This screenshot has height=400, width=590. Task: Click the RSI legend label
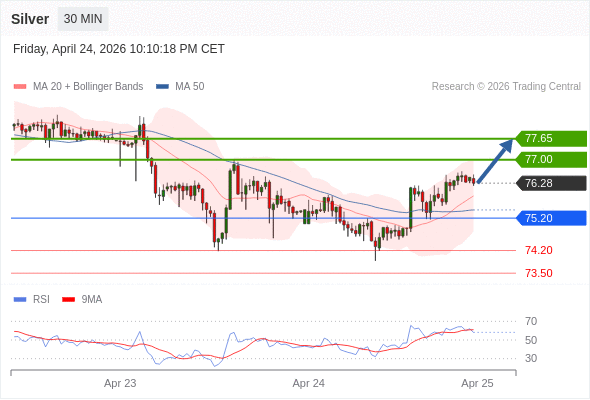[x=41, y=300]
